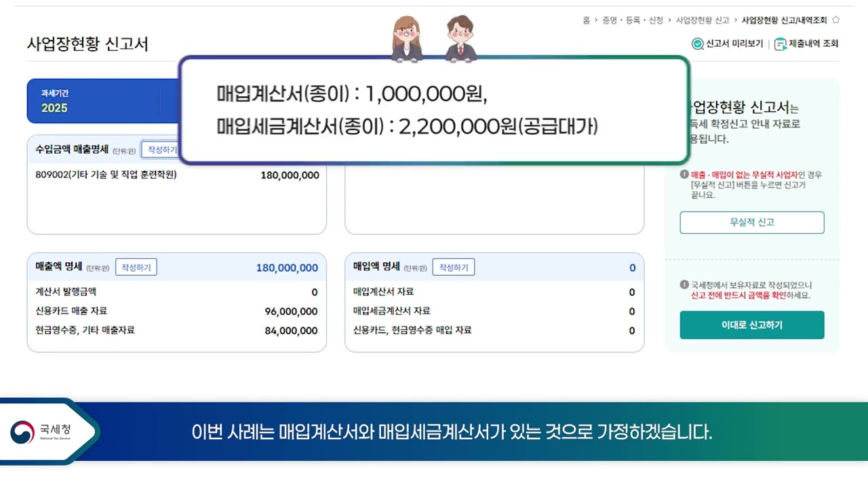Screen dimensions: 868x488
Task: Click 계산서 발행금액 row label
Action: (66, 292)
